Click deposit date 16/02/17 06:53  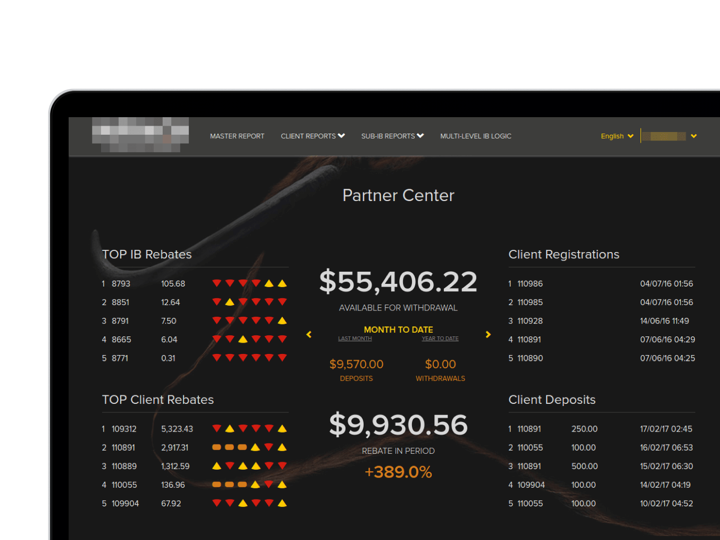click(x=666, y=448)
